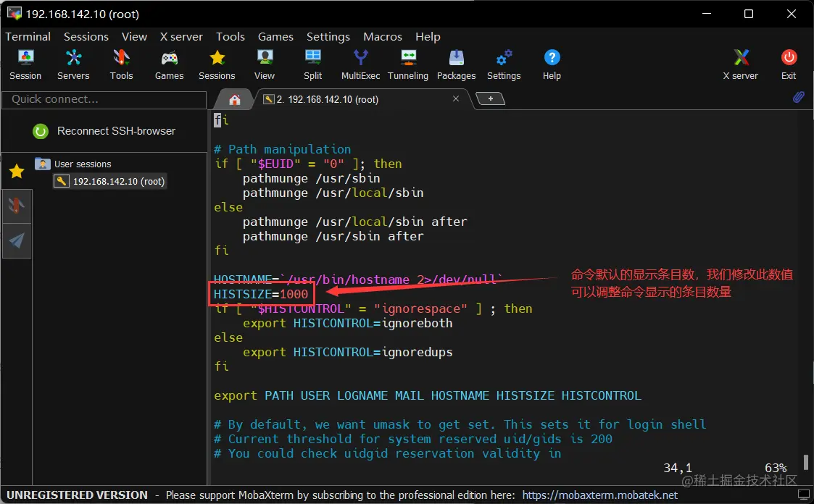814x504 pixels.
Task: Open the Macros menu
Action: coord(383,37)
